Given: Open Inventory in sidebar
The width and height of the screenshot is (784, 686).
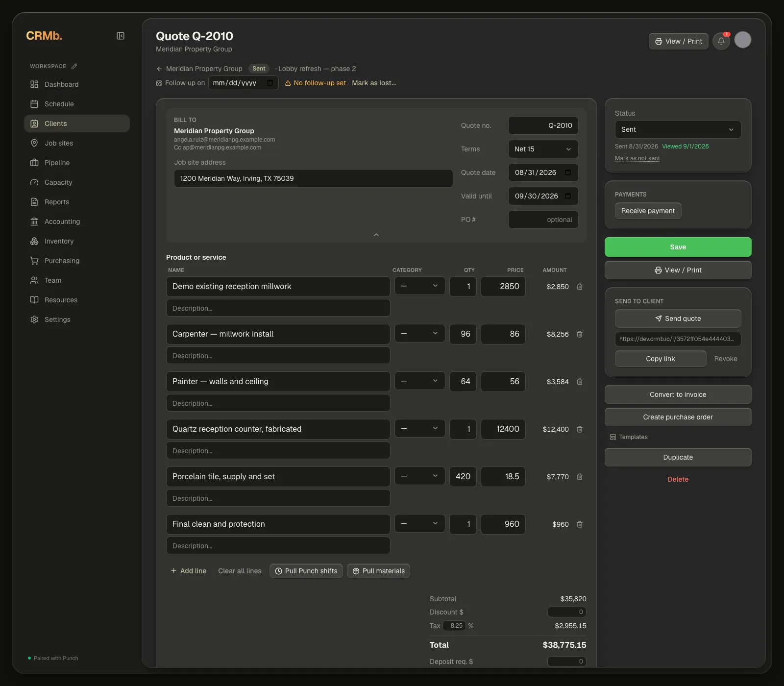Looking at the screenshot, I should pos(77,241).
